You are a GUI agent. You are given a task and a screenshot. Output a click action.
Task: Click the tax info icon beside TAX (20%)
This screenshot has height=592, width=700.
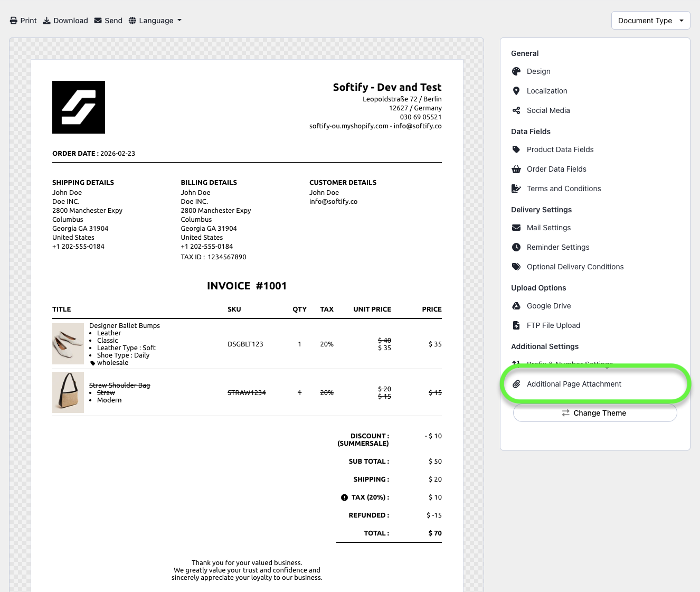tap(344, 497)
